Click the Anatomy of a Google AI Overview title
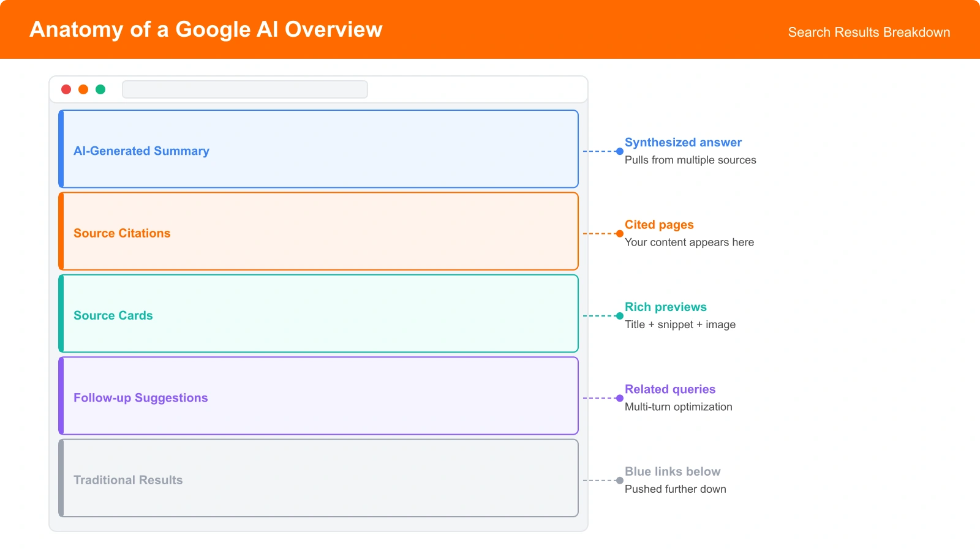 pos(206,29)
